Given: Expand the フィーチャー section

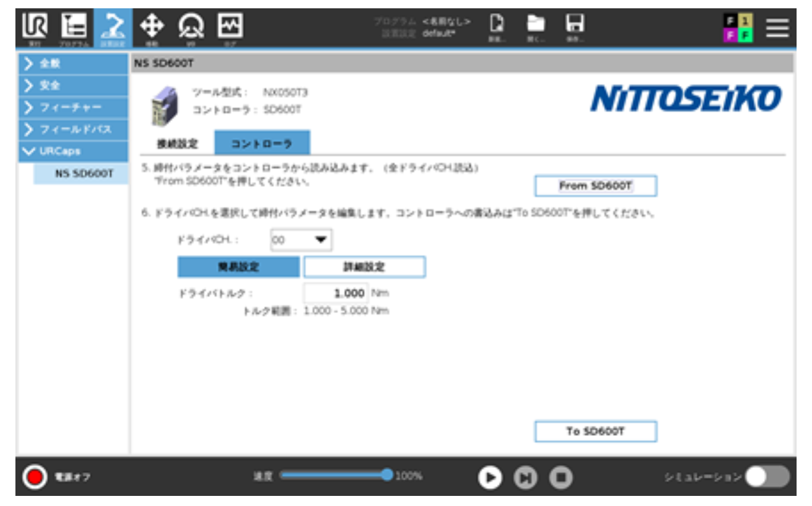Looking at the screenshot, I should point(74,108).
